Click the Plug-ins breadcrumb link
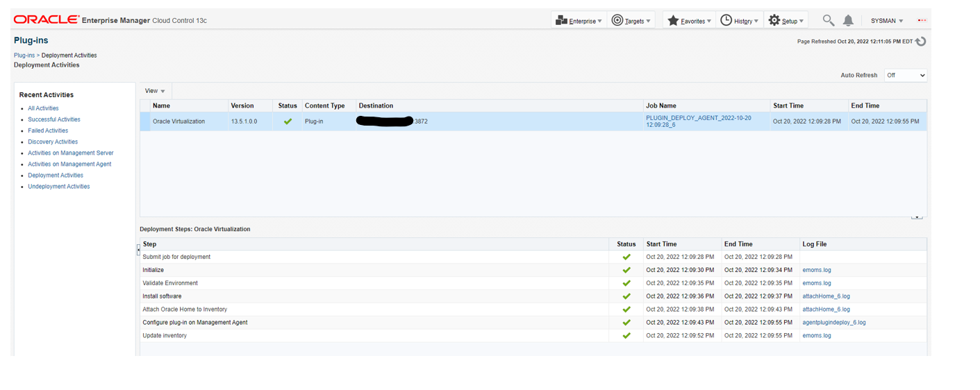Image resolution: width=980 pixels, height=390 pixels. [24, 56]
